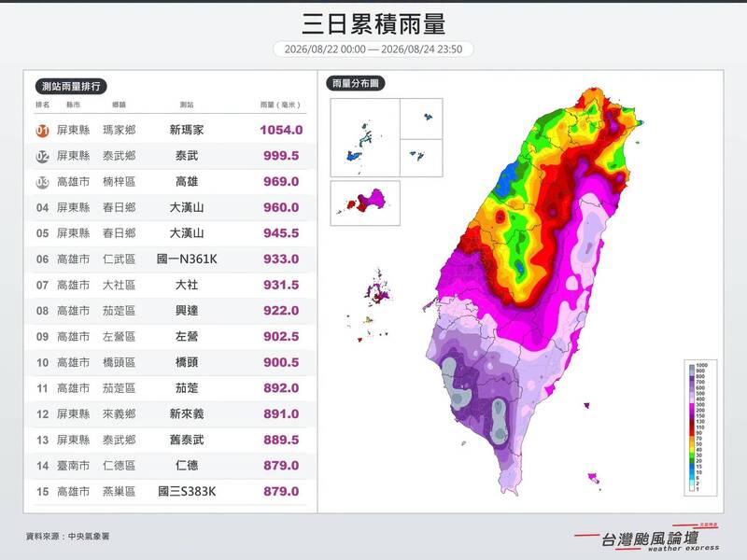Click the gray rank 03 badge
Image resolution: width=747 pixels, height=560 pixels.
(42, 182)
